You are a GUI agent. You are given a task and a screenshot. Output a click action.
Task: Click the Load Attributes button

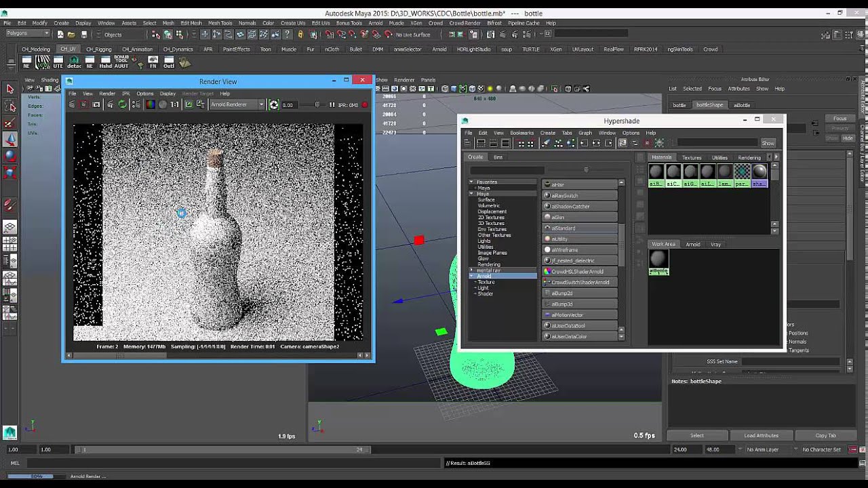pos(761,435)
